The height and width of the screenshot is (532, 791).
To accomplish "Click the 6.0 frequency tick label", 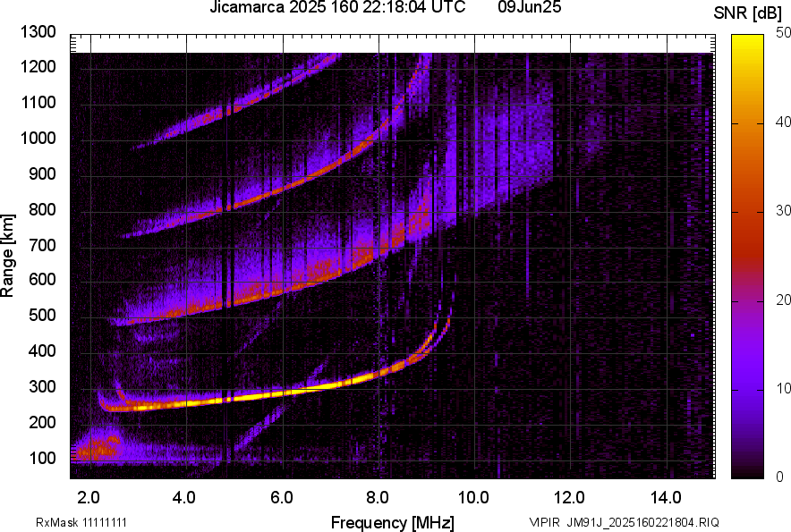I will click(x=282, y=498).
